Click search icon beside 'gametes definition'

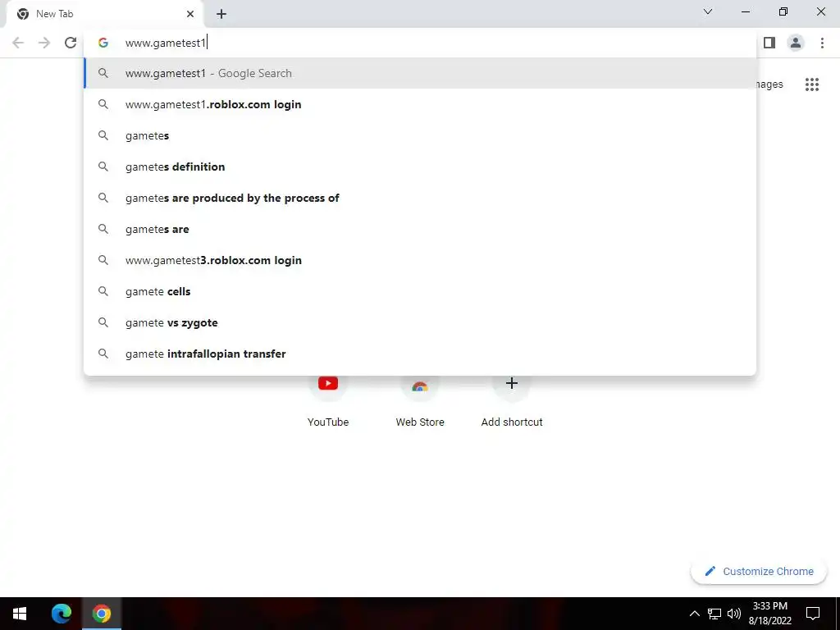(x=103, y=167)
